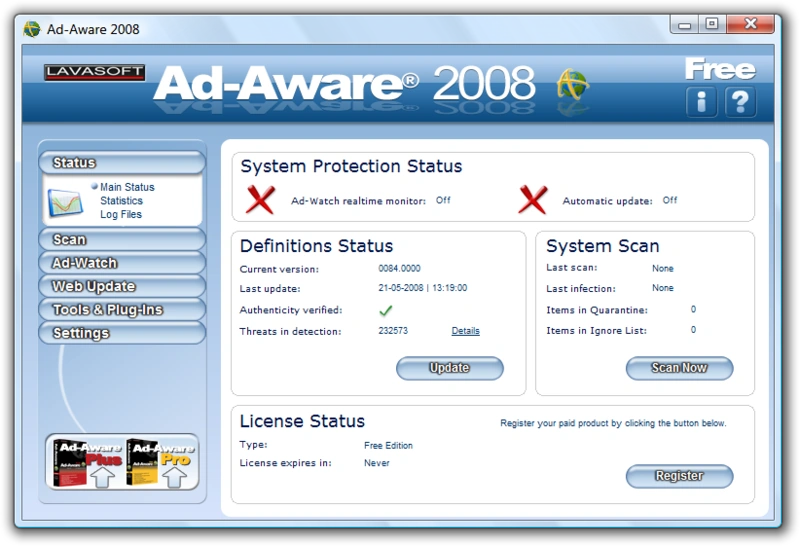Viewport: 800px width, 546px height.
Task: Expand the Ad-Watch sidebar section
Action: point(122,263)
